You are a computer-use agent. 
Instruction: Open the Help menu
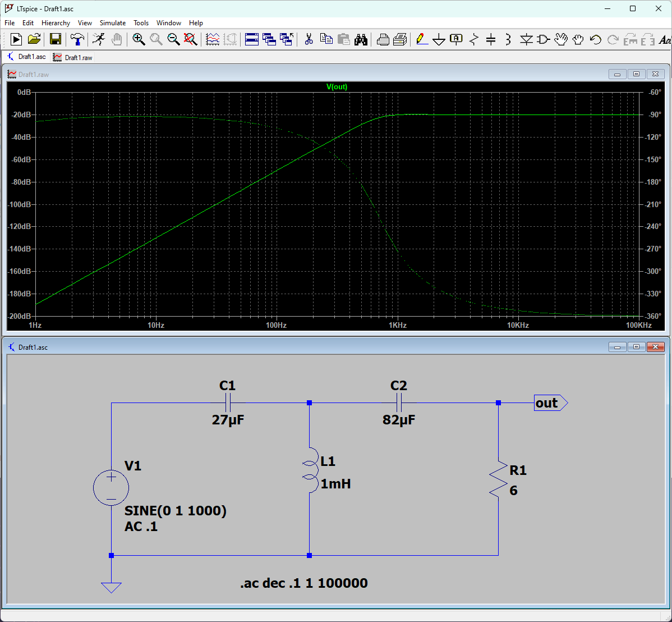tap(196, 22)
